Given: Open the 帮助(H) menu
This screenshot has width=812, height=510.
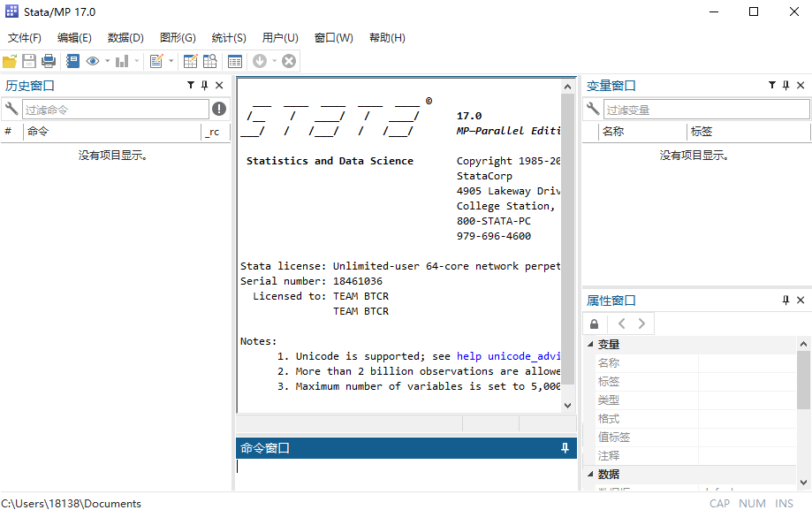Looking at the screenshot, I should 387,38.
